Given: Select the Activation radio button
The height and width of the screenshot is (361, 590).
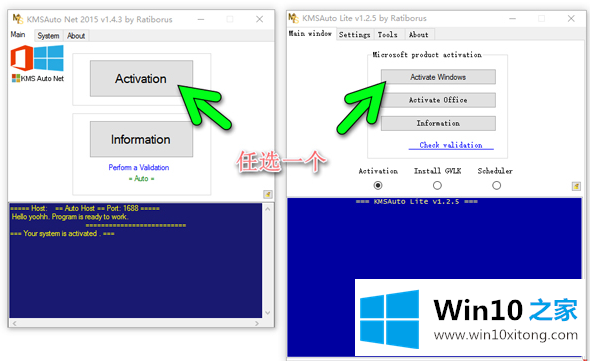Looking at the screenshot, I should [378, 185].
